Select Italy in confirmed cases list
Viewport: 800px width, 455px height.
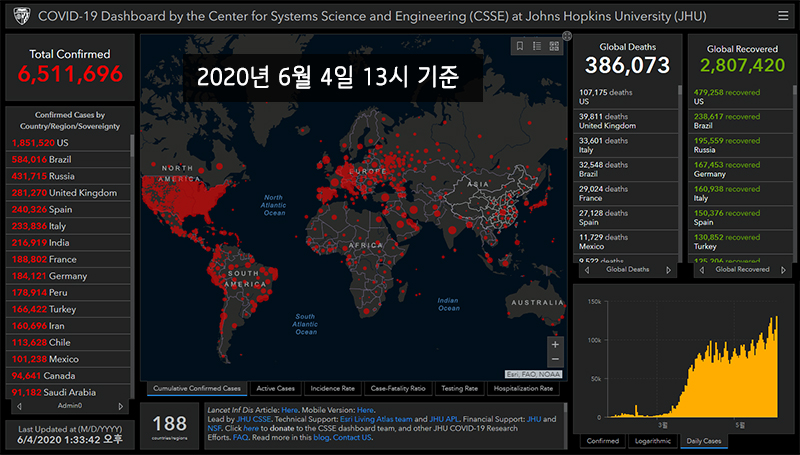click(x=68, y=226)
